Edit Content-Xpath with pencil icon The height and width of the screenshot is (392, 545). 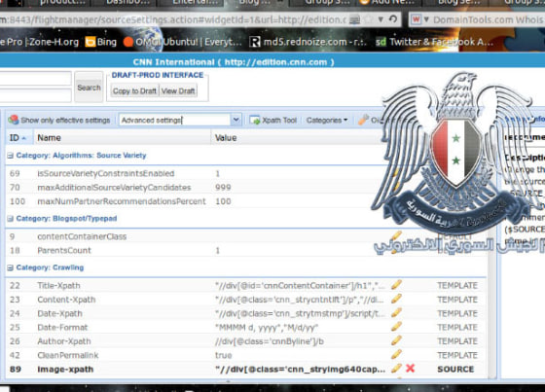pyautogui.click(x=396, y=299)
